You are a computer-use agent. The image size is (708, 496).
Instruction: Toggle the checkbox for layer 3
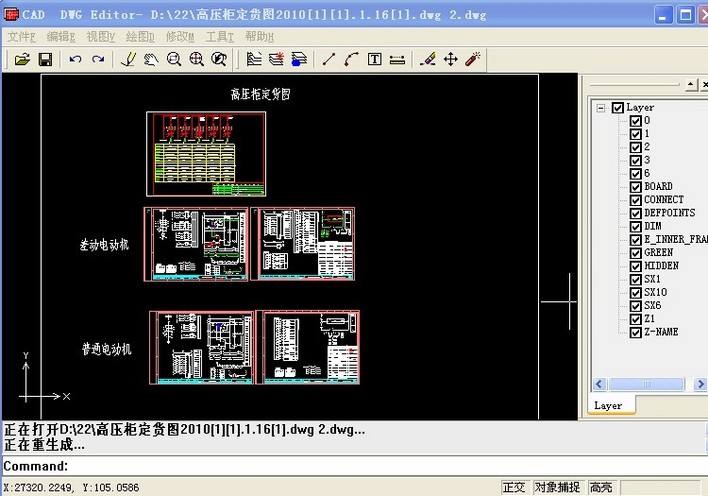coord(636,160)
